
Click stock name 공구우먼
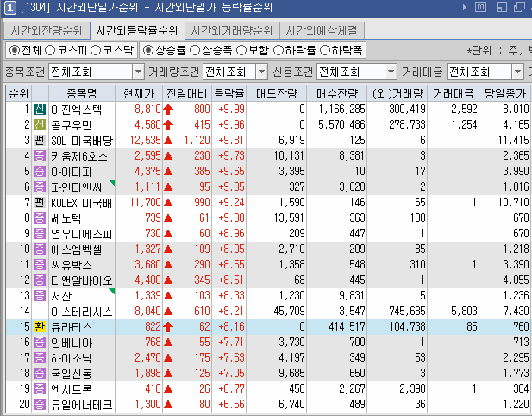coord(71,125)
